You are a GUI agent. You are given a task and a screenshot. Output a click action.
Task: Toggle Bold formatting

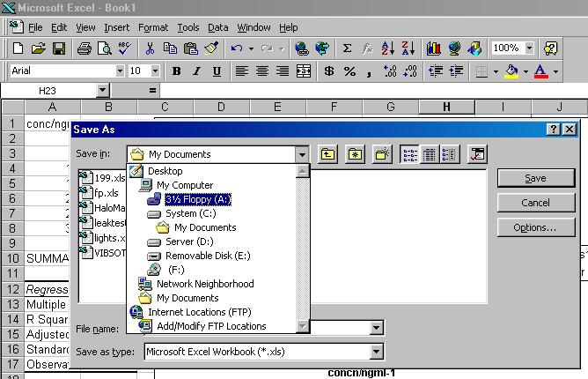click(176, 71)
